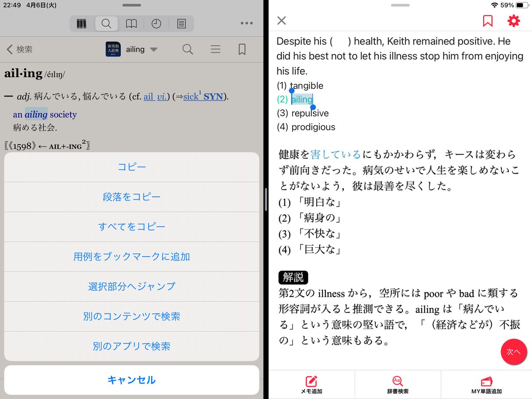Open the bookmarks book icon
The width and height of the screenshot is (532, 399).
click(131, 23)
